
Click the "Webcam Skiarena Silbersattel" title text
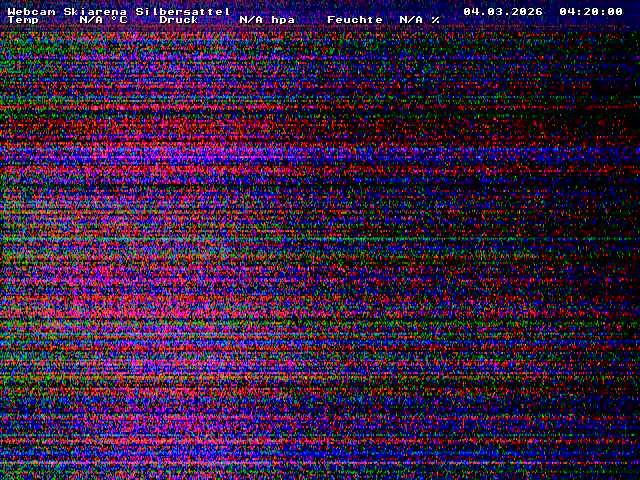[x=119, y=12]
